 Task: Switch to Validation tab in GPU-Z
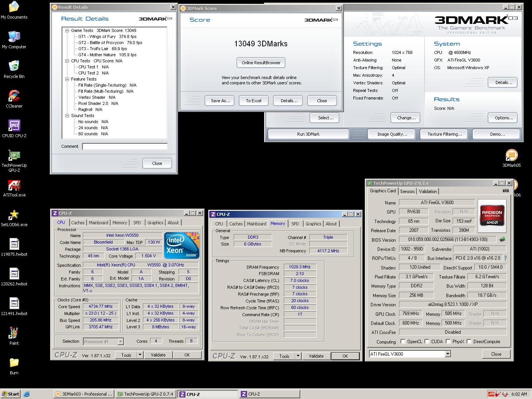click(x=428, y=192)
